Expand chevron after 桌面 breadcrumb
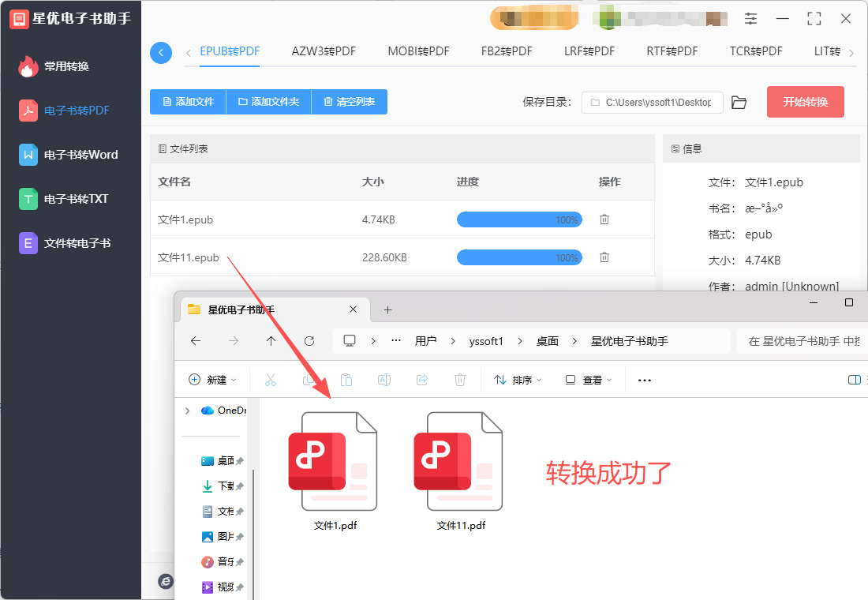Viewport: 868px width, 600px height. pyautogui.click(x=574, y=341)
